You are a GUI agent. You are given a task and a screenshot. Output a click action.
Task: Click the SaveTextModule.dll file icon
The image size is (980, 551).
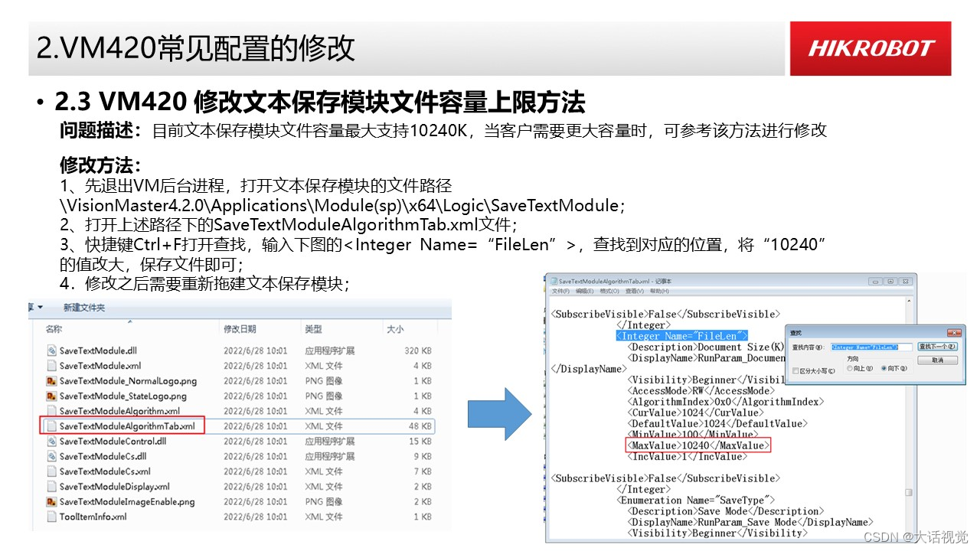pyautogui.click(x=51, y=350)
